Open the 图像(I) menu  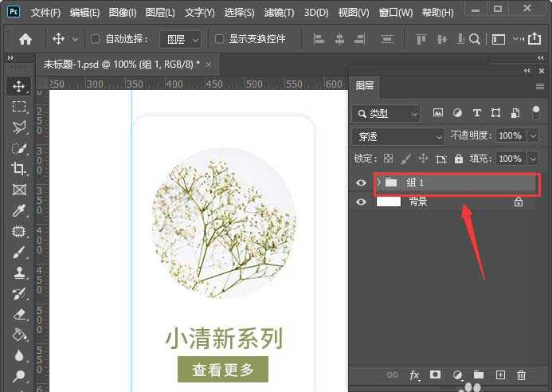(123, 13)
